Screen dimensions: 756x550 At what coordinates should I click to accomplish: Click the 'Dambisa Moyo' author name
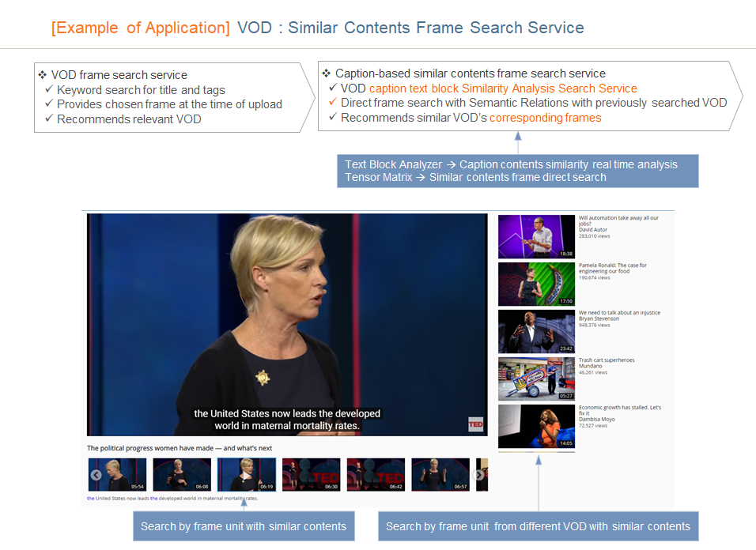(597, 419)
